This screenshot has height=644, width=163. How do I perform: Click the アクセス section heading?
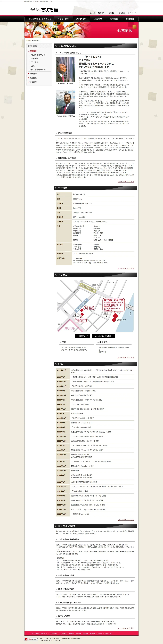(95, 275)
